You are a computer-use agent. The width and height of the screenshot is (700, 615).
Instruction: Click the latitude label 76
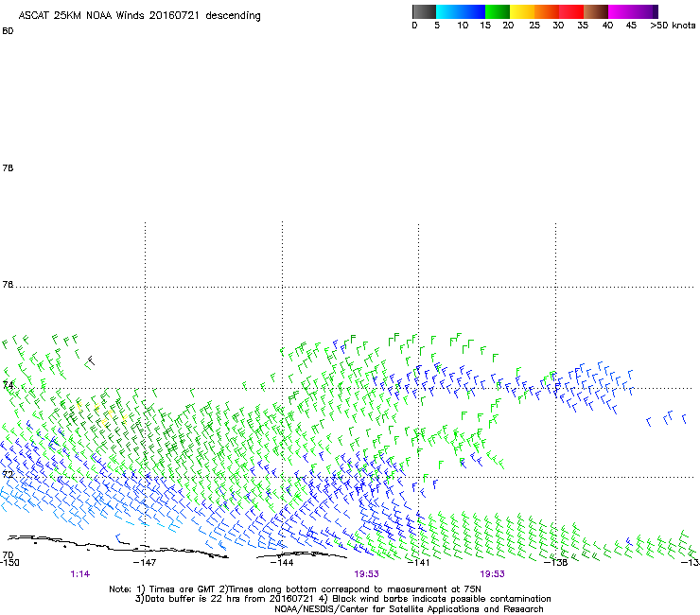(x=8, y=285)
